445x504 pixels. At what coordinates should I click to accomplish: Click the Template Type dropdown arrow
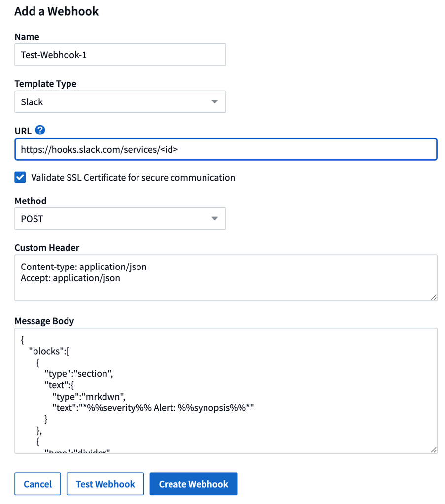coord(215,101)
